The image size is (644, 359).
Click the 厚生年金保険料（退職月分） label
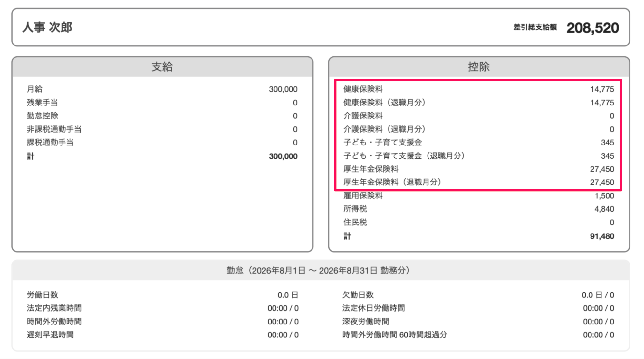click(392, 182)
